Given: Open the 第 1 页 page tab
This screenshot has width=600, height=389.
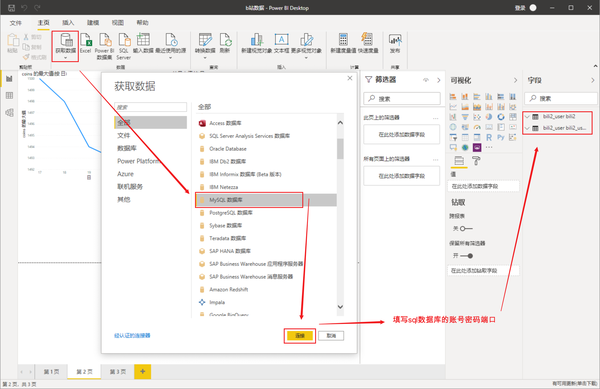Looking at the screenshot, I should (51, 372).
